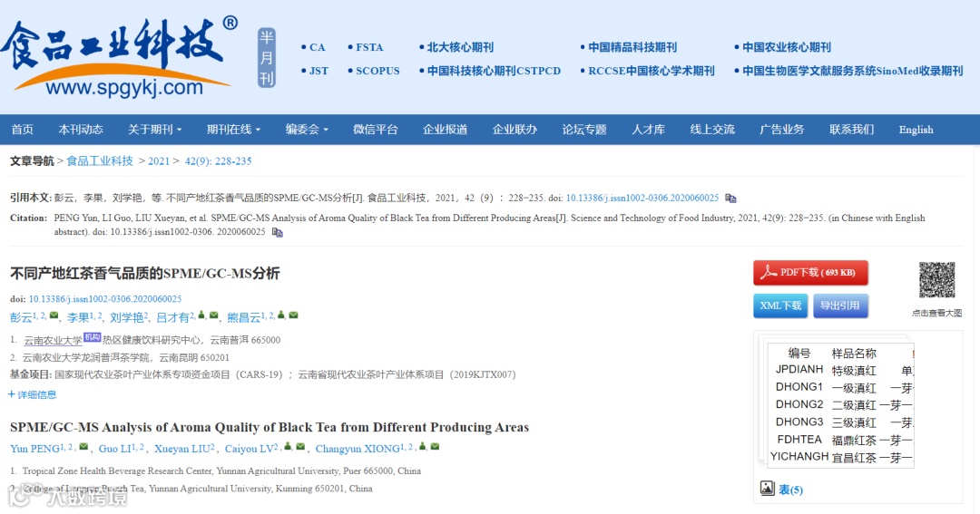Open the 关于期刊 dropdown menu
The image size is (980, 514).
154,130
